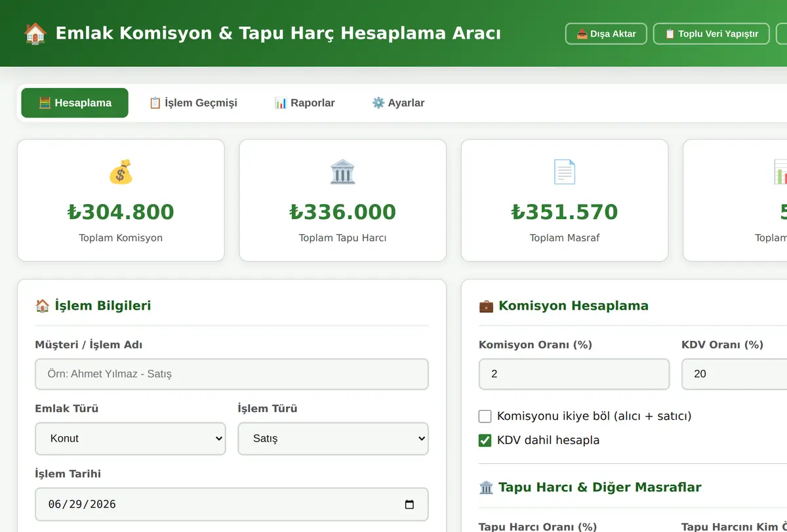Switch to the Hesaplama tab

tap(75, 103)
